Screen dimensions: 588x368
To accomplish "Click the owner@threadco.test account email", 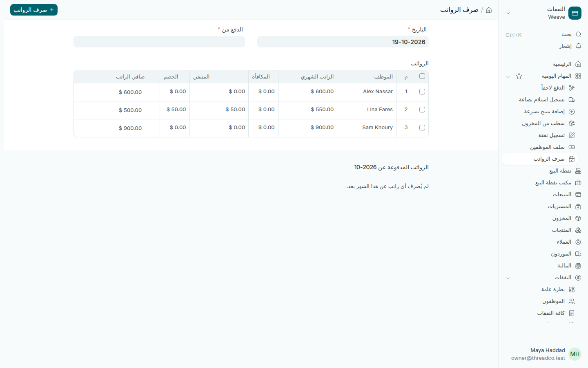I will coord(538,358).
